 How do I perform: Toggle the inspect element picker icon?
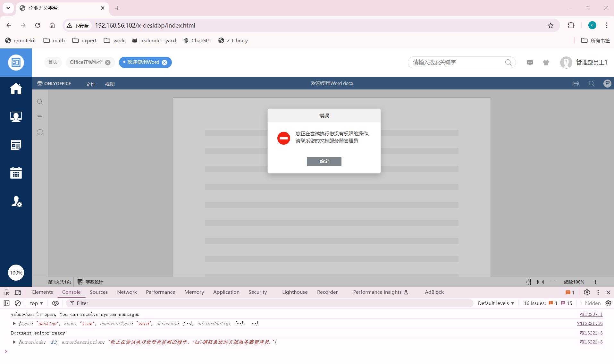7,292
